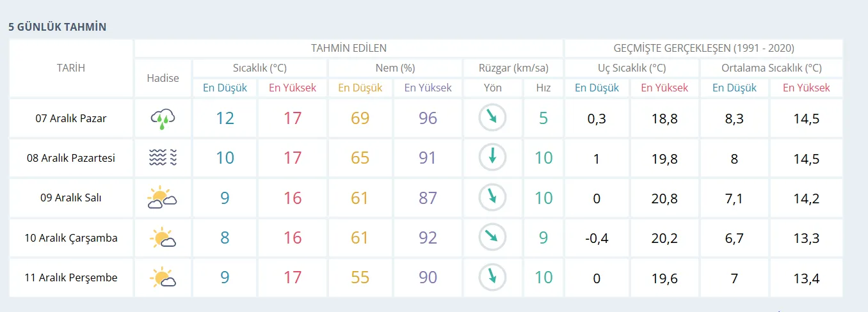
Task: Click the partly cloudy icon for 09 Aralık Salı
Action: coord(163,198)
